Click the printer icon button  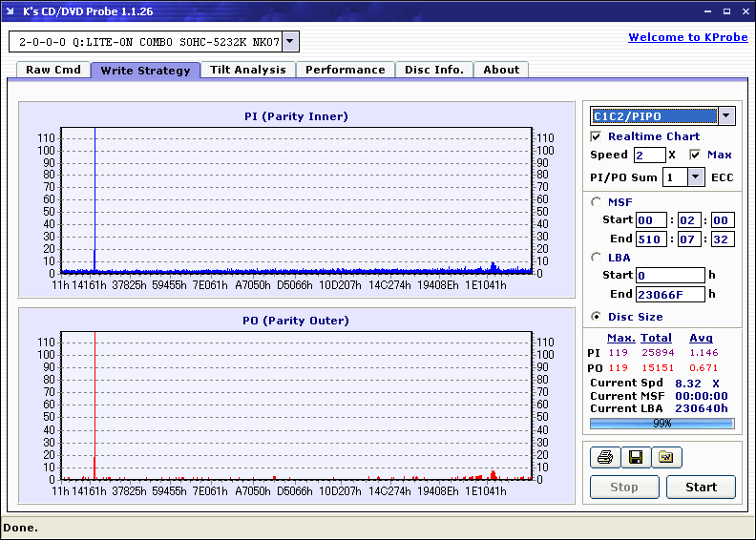(x=605, y=457)
